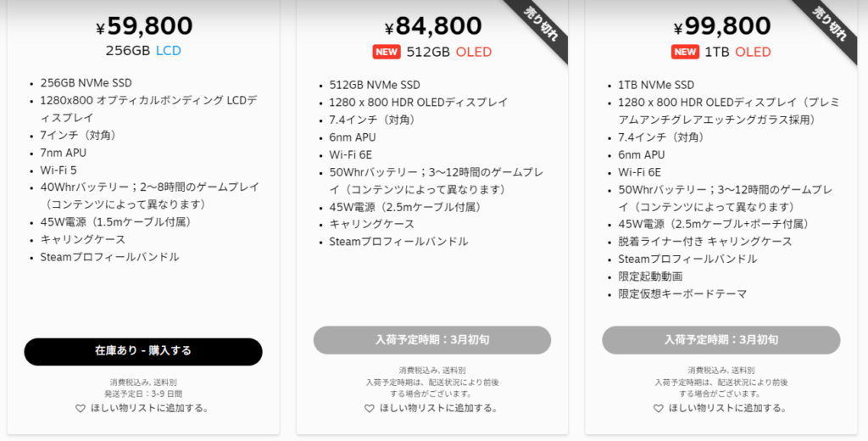Click NEW badge on 1TB OLED card
Viewport: 868px width, 441px height.
pos(685,52)
